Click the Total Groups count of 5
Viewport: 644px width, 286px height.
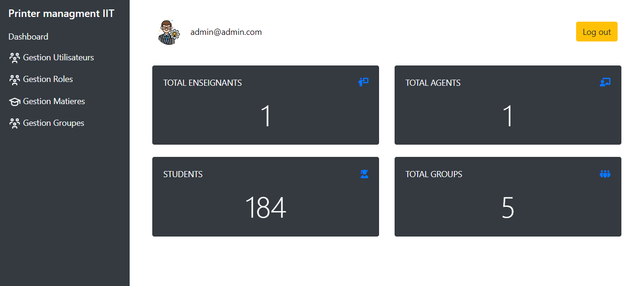508,208
